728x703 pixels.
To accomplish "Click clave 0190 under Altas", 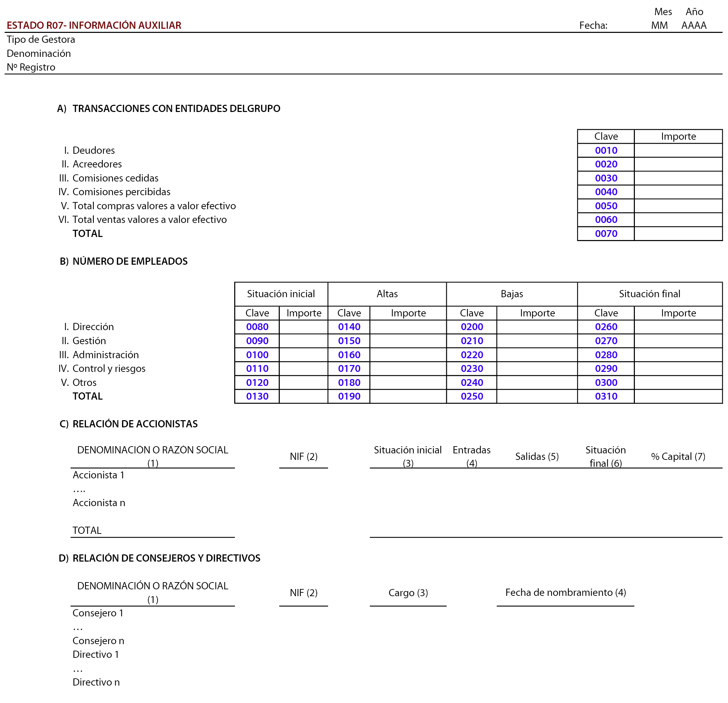I will coord(349,397).
